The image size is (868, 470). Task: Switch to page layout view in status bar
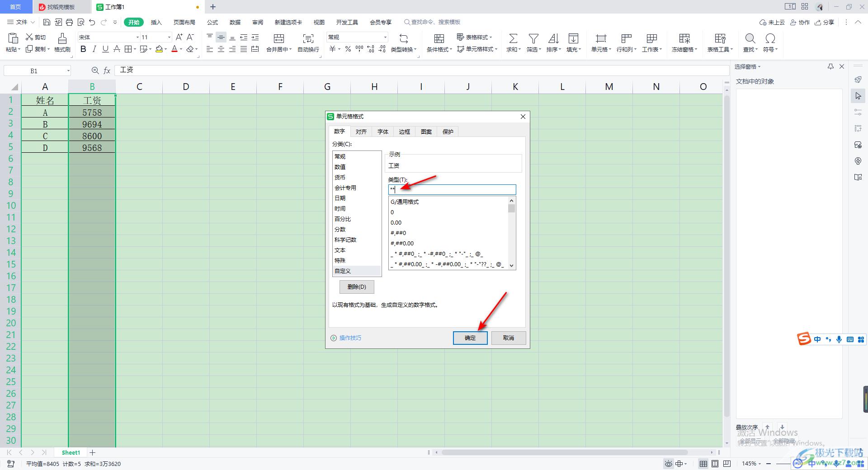715,464
